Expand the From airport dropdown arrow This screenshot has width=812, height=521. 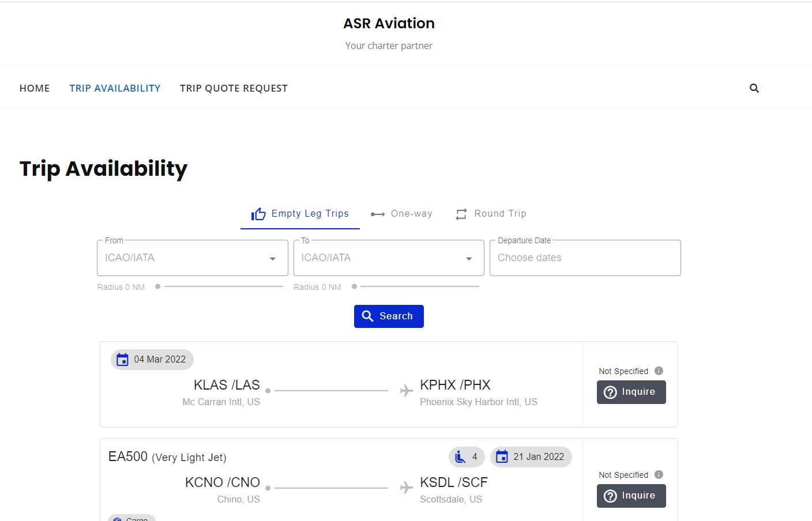273,259
